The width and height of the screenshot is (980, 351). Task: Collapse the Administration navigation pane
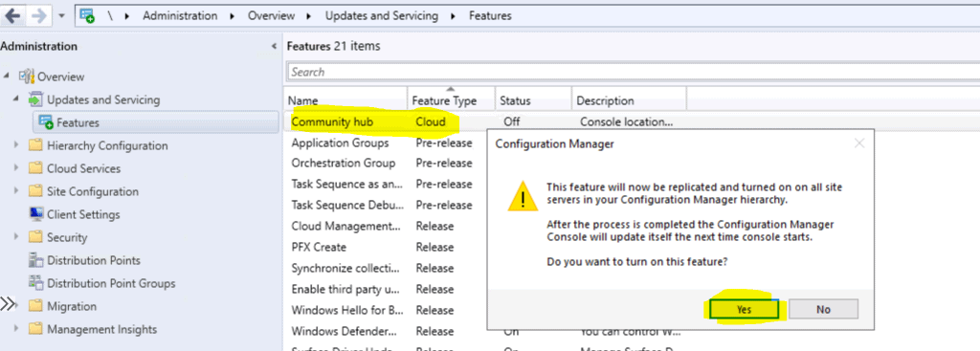(x=274, y=46)
